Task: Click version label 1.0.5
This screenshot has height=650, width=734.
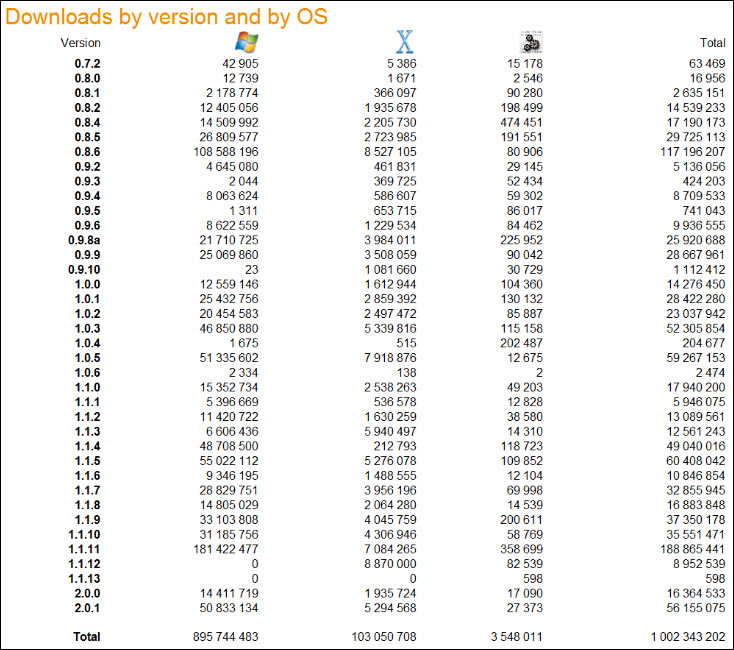Action: pyautogui.click(x=87, y=356)
